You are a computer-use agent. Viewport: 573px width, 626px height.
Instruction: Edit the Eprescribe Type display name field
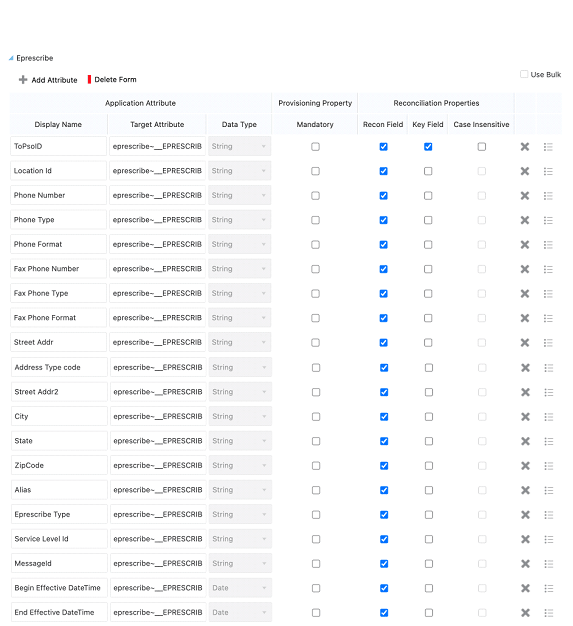[x=59, y=514]
